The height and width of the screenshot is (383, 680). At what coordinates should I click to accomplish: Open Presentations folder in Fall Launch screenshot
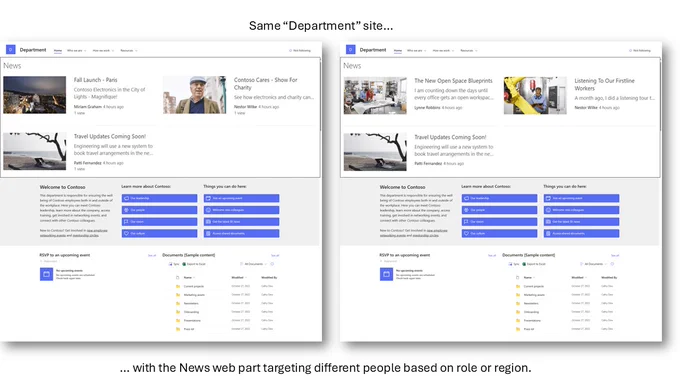[x=192, y=321]
